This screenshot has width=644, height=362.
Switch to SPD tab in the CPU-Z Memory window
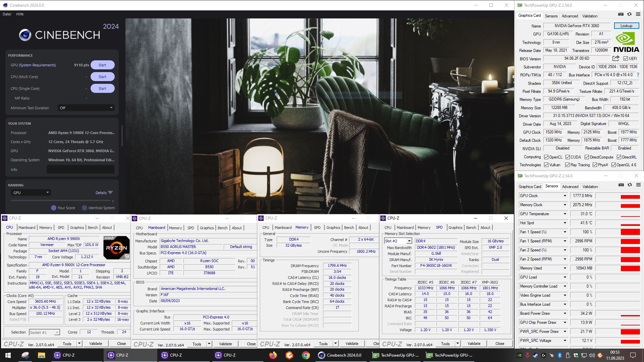[317, 228]
